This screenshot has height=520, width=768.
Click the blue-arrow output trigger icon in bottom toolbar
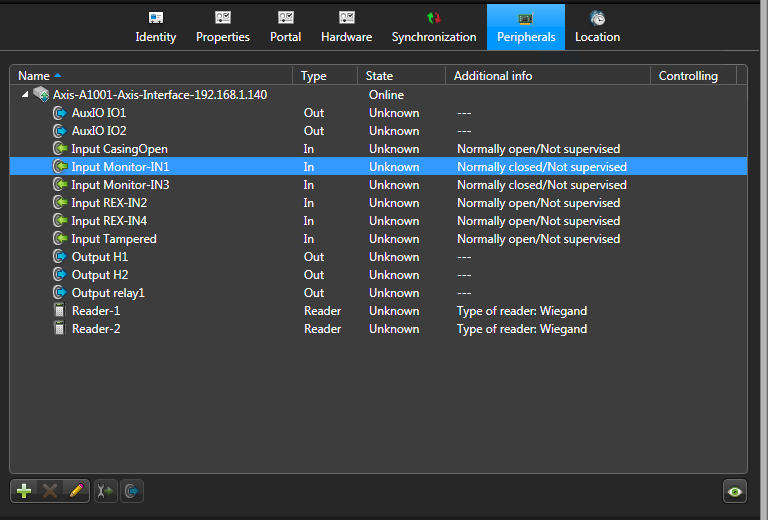[132, 491]
